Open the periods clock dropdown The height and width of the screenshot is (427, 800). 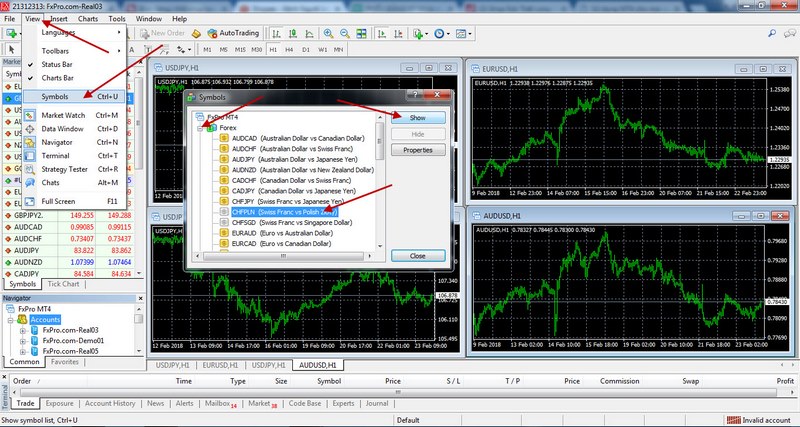click(x=441, y=33)
